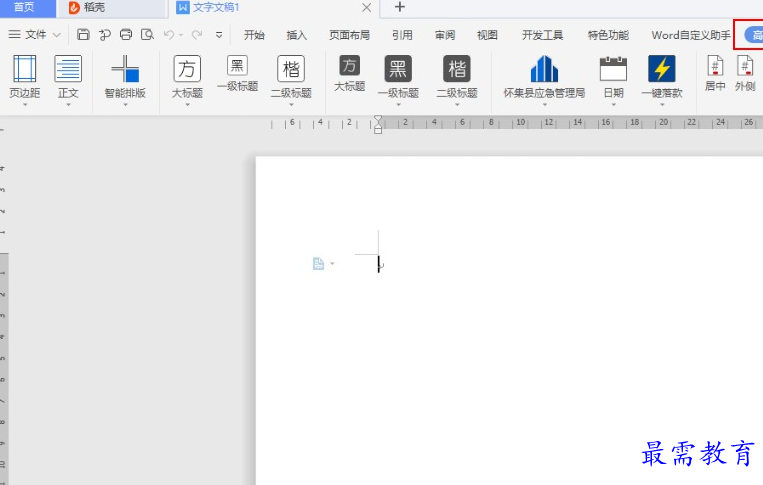Image resolution: width=763 pixels, height=485 pixels.
Task: Switch to the 视图 ribbon tab
Action: tap(487, 35)
